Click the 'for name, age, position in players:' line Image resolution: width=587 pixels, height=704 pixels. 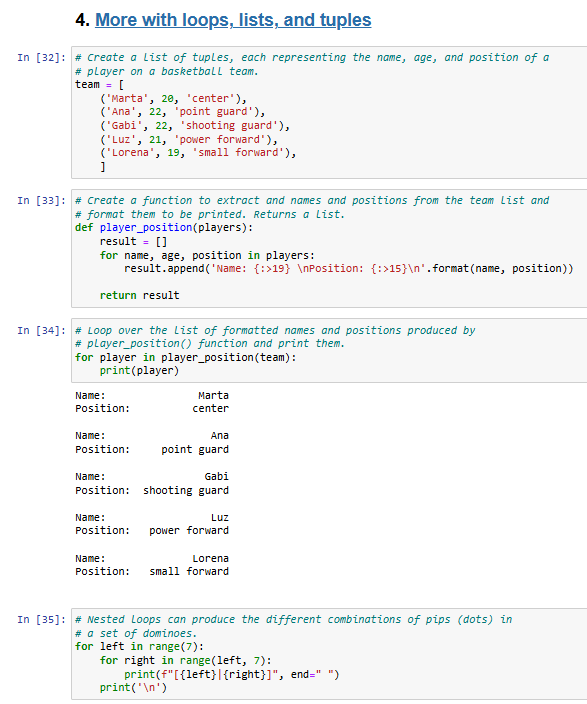pos(207,255)
